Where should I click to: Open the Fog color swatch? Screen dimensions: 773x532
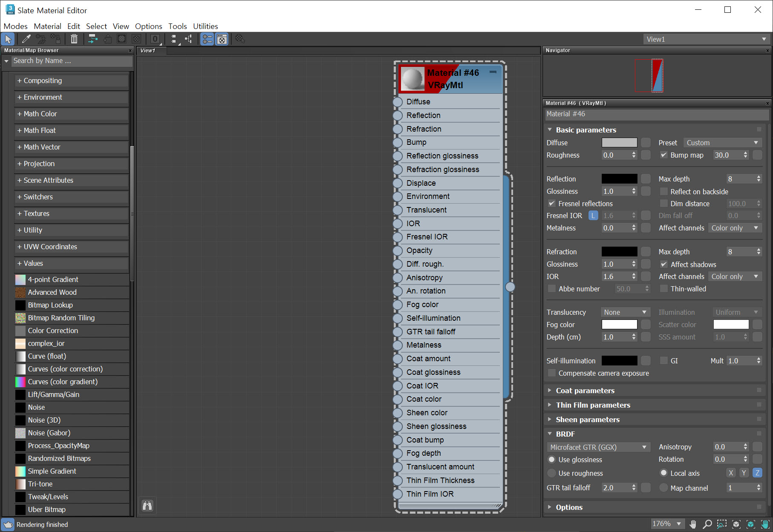click(619, 325)
